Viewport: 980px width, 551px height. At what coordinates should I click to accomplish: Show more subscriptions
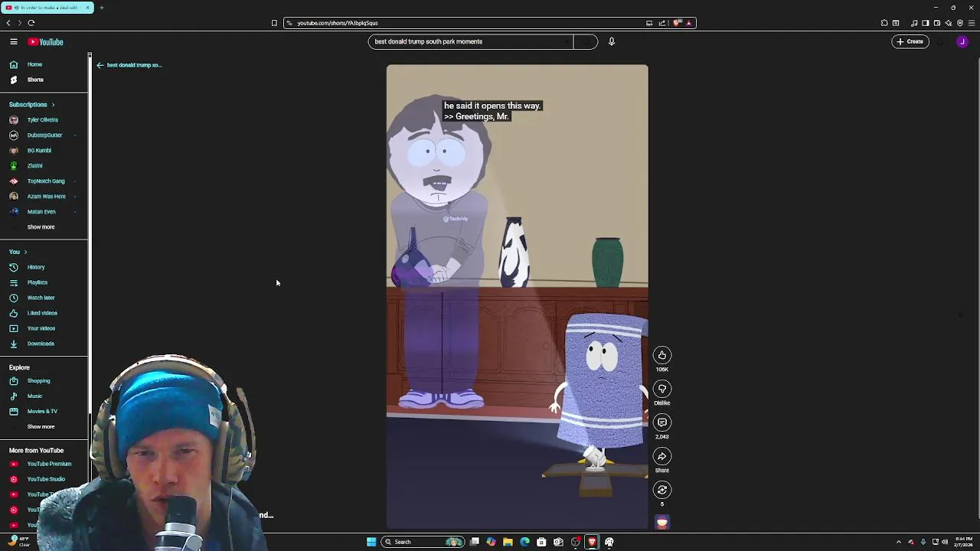41,227
